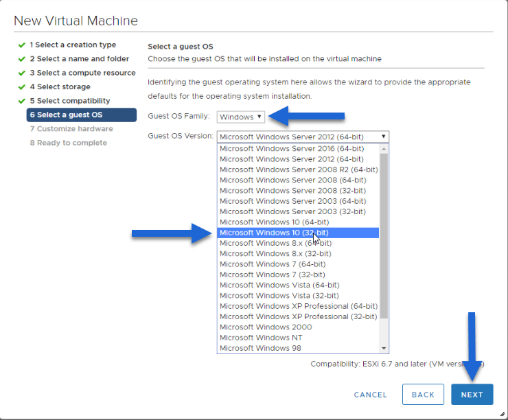Go to step 2 Select a name and folder

pyautogui.click(x=80, y=58)
